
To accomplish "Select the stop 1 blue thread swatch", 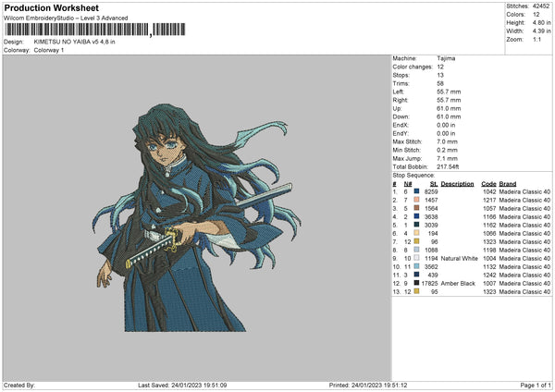I will tap(416, 191).
